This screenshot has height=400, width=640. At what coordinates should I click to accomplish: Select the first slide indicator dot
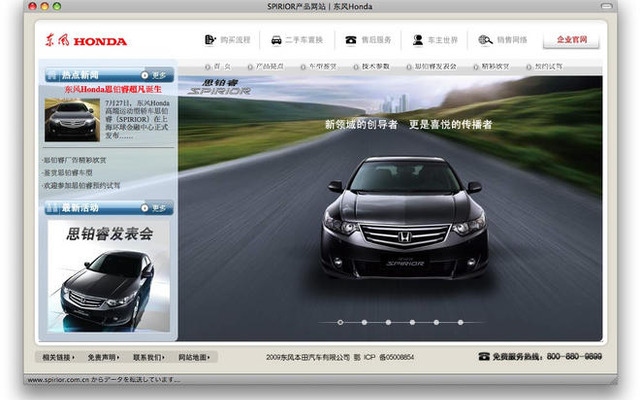[x=340, y=322]
